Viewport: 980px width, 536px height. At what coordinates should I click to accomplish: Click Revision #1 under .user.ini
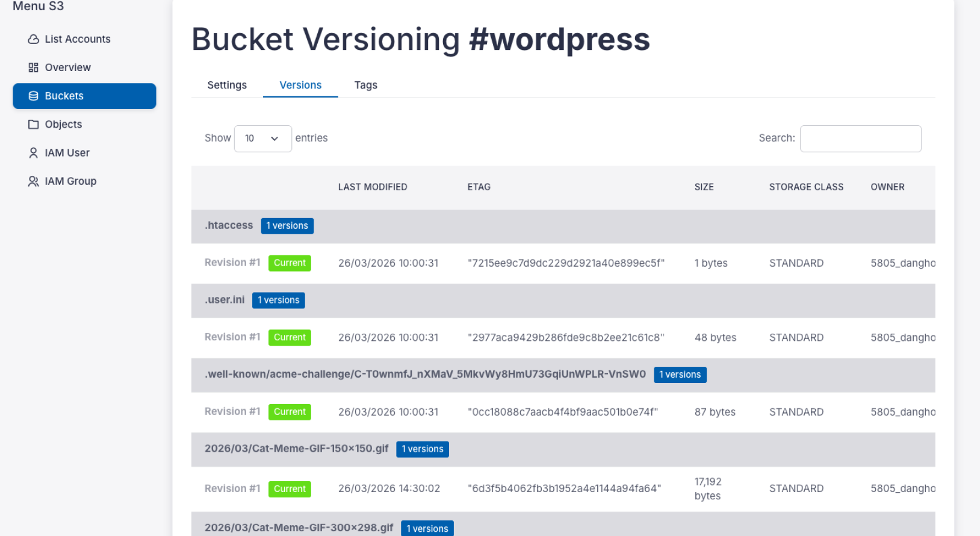pyautogui.click(x=232, y=337)
